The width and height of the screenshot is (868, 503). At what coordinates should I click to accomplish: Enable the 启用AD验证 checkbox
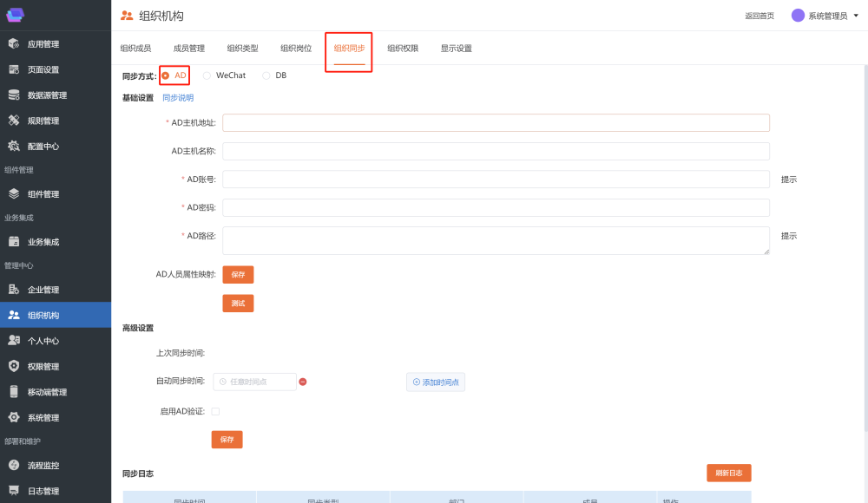(215, 411)
